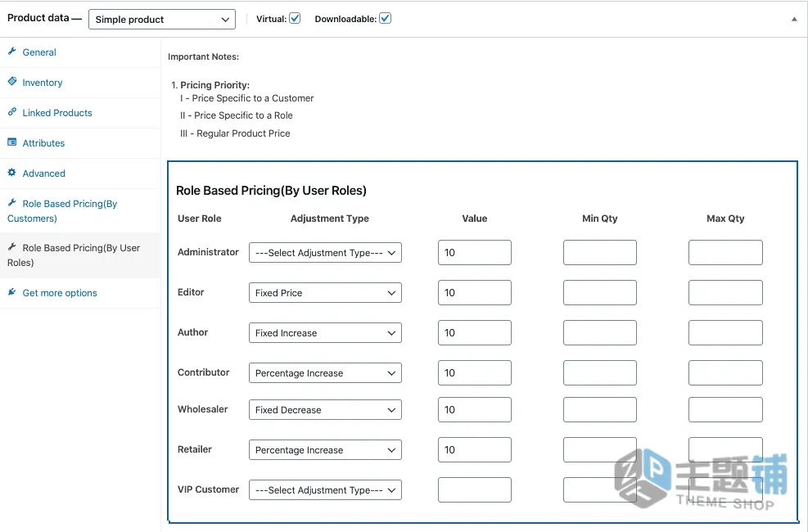The image size is (808, 532).
Task: Click the Linked Products chain icon
Action: (x=11, y=112)
